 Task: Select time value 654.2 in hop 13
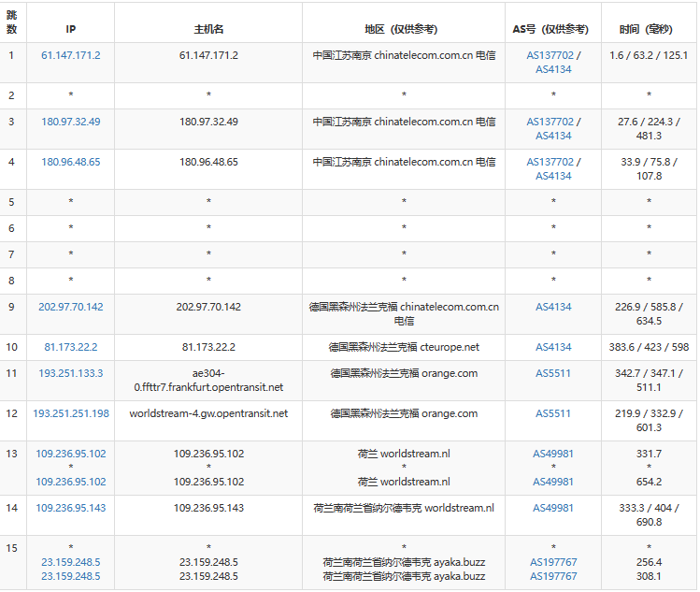click(x=649, y=482)
